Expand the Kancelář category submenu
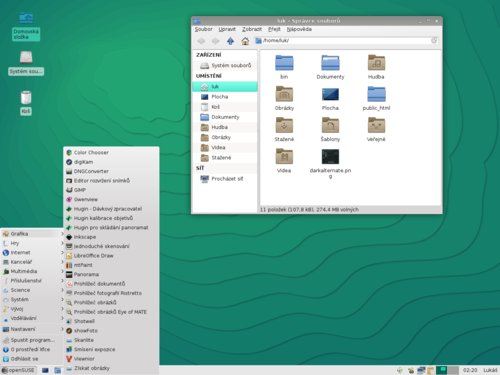Viewport: 500px width, 375px height. point(32,262)
